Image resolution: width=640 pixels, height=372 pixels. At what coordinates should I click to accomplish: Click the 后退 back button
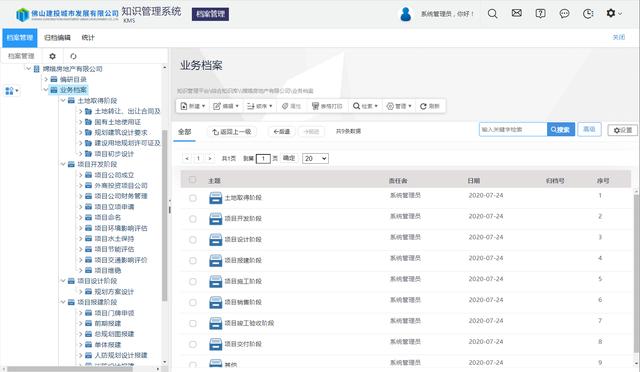pos(282,131)
